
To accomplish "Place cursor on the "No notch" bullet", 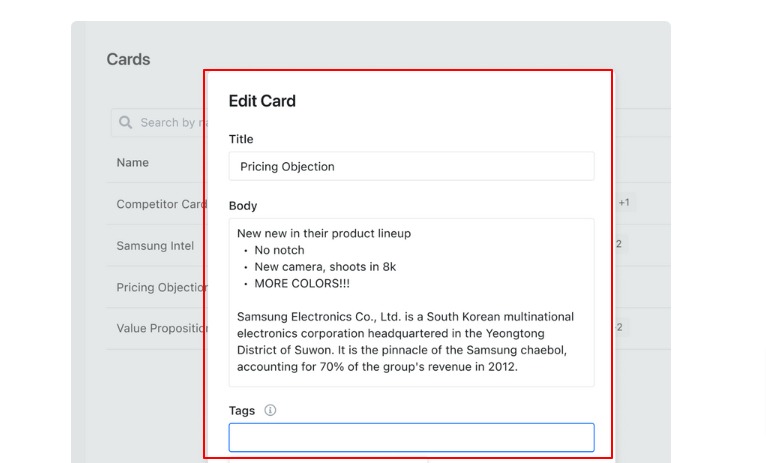I will 279,250.
